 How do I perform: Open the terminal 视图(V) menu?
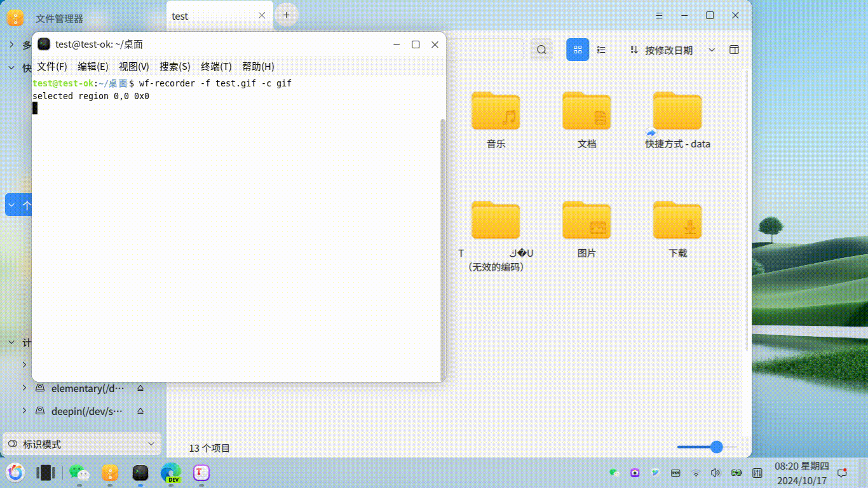click(x=134, y=66)
